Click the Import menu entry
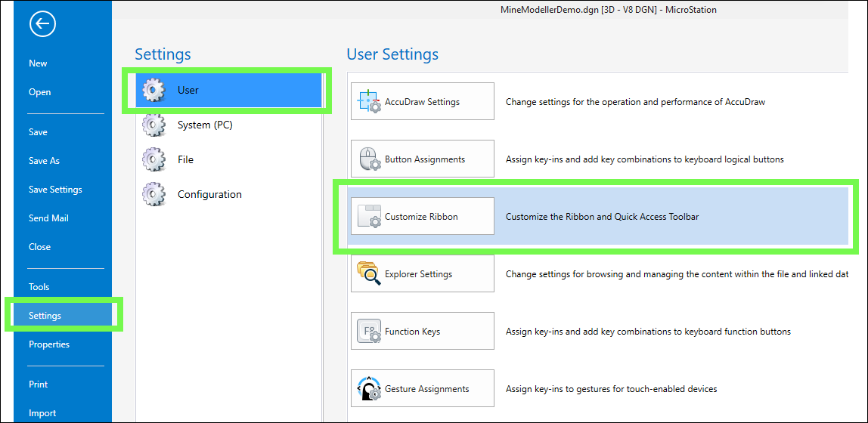868x423 pixels. [x=42, y=413]
